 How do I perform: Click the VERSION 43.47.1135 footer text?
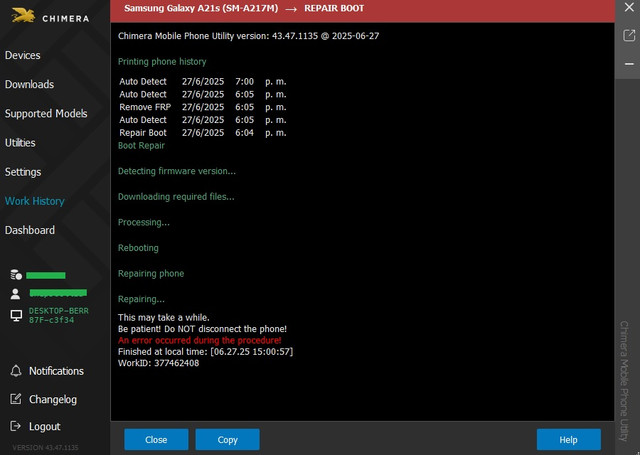(x=45, y=448)
